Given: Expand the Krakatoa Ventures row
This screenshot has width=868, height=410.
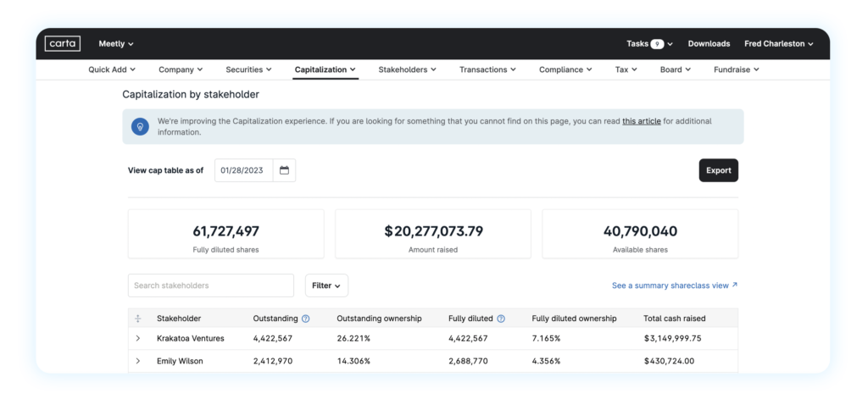Looking at the screenshot, I should click(x=138, y=338).
